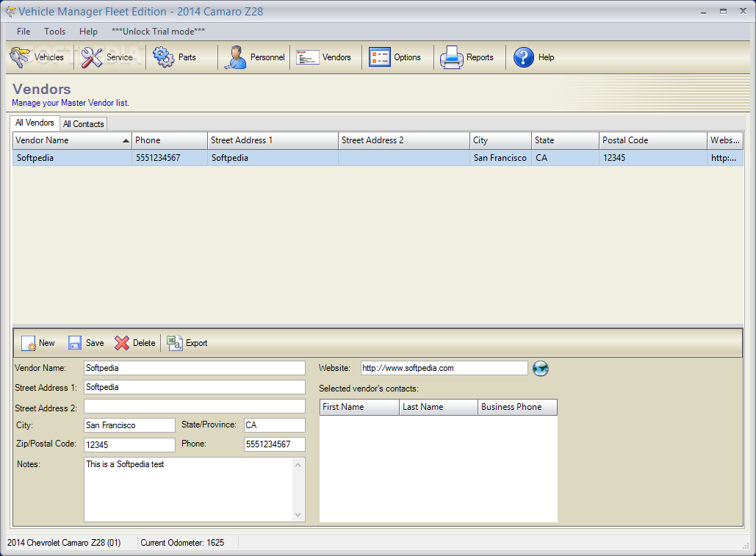Close the Vehicle Manager window
This screenshot has width=756, height=556.
pos(743,11)
